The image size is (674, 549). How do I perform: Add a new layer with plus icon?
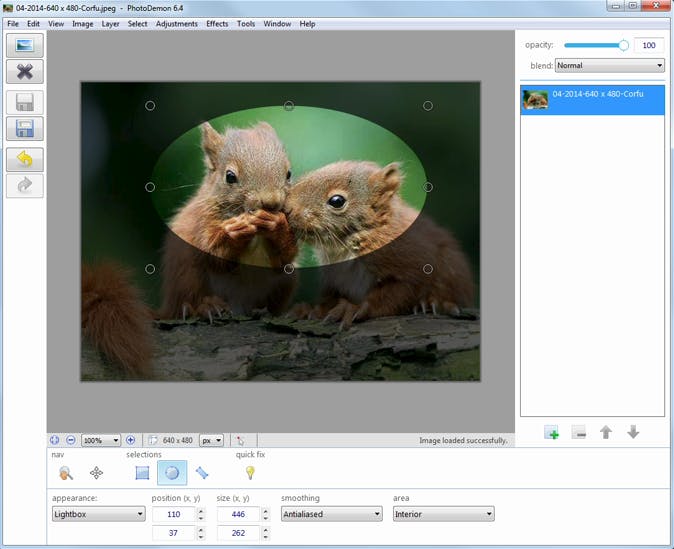552,432
